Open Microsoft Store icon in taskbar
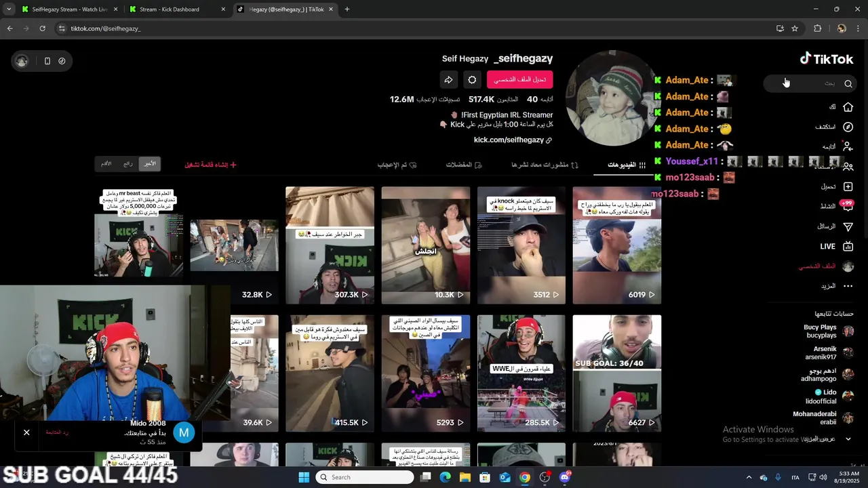 pos(485,477)
